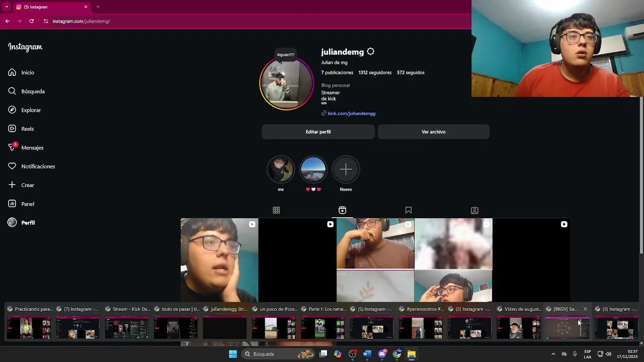Open Reels in the Instagram sidebar
The height and width of the screenshot is (362, 644).
click(x=21, y=129)
